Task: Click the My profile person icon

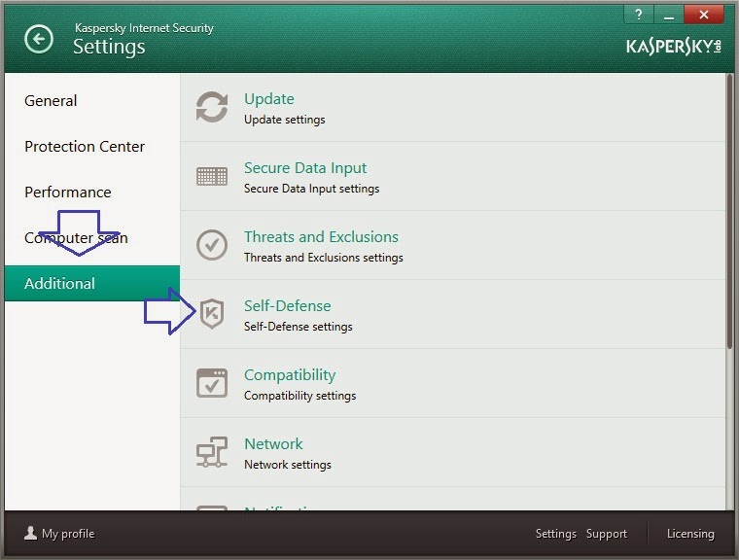Action: [31, 533]
